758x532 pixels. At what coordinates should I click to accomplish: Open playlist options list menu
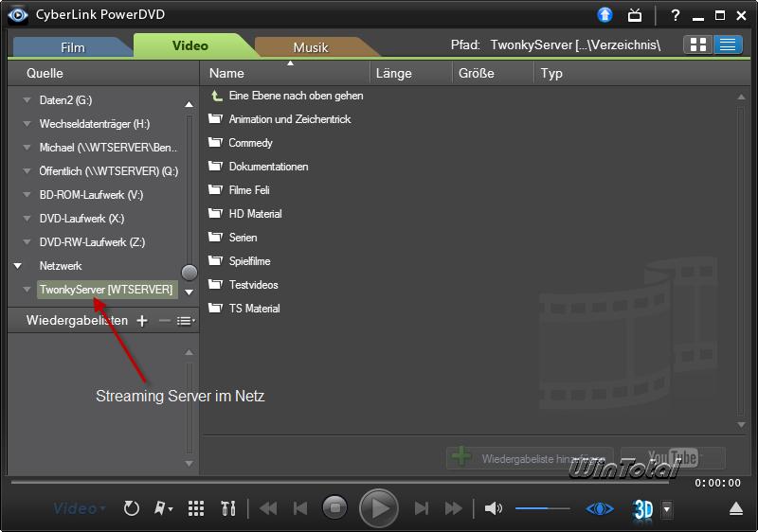(186, 321)
